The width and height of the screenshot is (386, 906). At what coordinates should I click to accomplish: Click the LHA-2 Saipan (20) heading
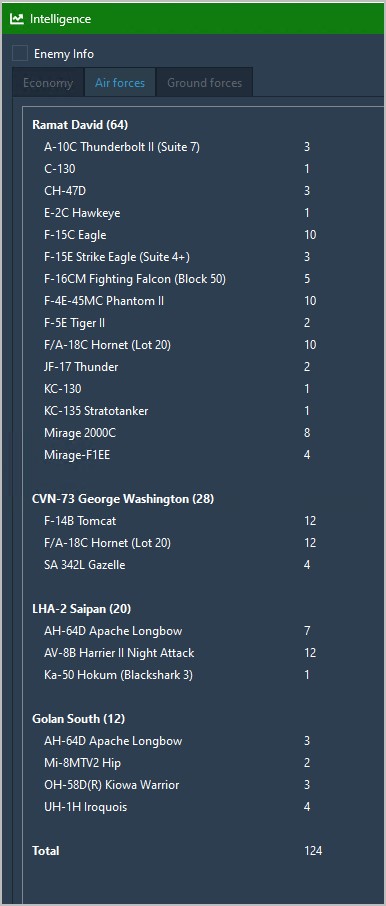[x=82, y=608]
